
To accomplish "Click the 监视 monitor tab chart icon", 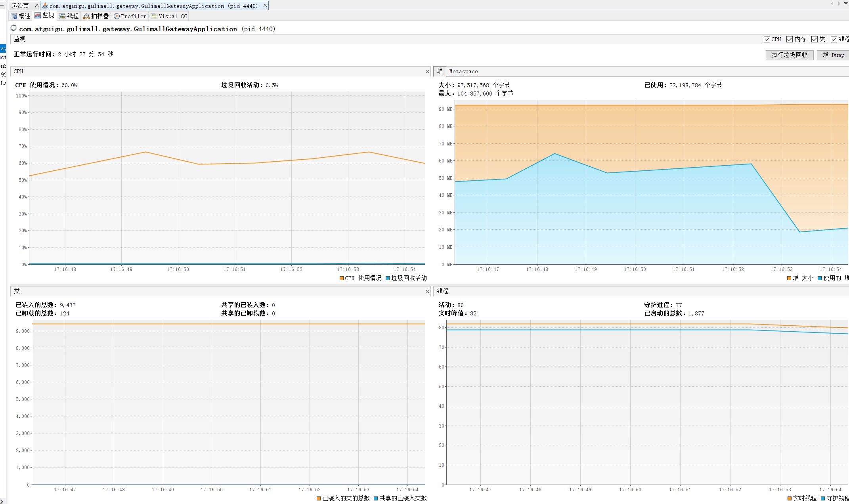I will tap(38, 15).
